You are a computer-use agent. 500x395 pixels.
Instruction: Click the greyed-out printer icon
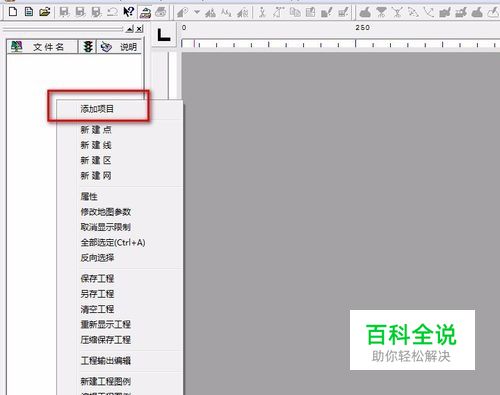(x=161, y=12)
